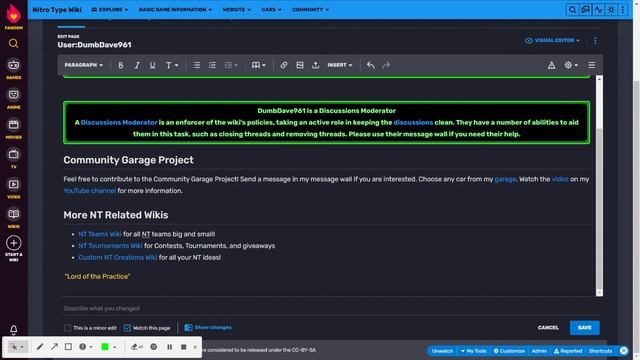Open the editor settings gear dropdown
Viewport: 640px width, 360px height.
571,65
